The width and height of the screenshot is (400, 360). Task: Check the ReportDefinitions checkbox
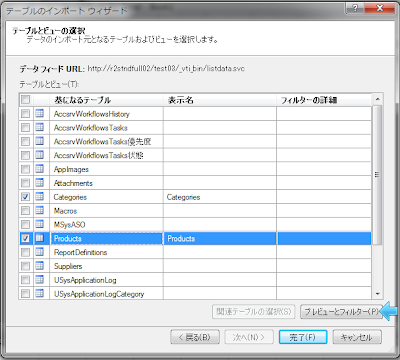click(x=25, y=252)
